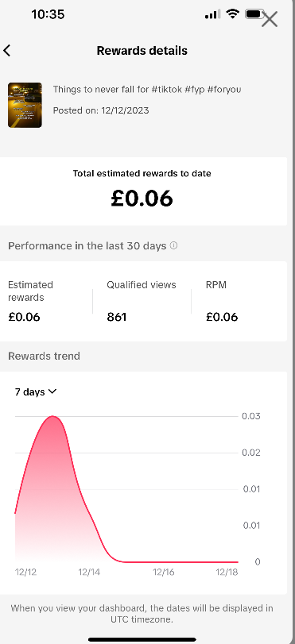295x644 pixels.
Task: Tap the Total estimated rewards £0.06 amount
Action: point(142,199)
